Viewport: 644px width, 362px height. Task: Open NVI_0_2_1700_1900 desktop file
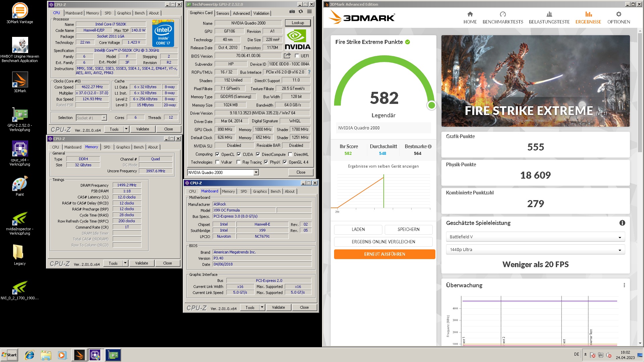[20, 290]
